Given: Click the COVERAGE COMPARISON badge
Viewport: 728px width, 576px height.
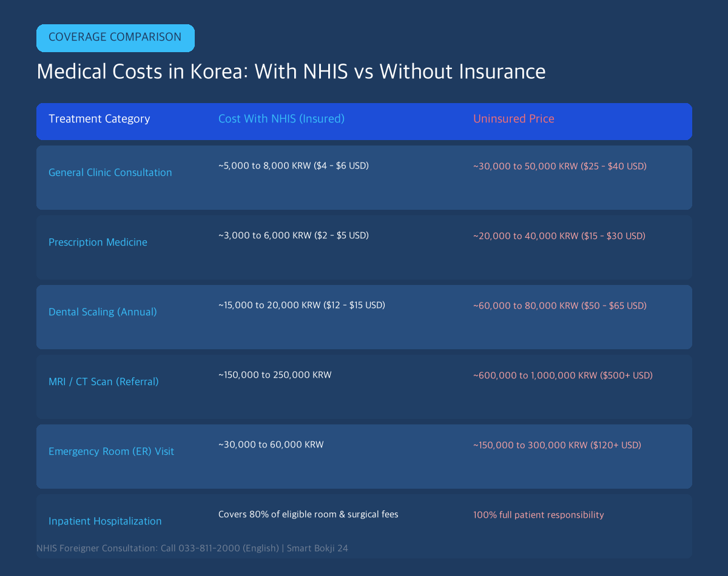Looking at the screenshot, I should (x=115, y=38).
